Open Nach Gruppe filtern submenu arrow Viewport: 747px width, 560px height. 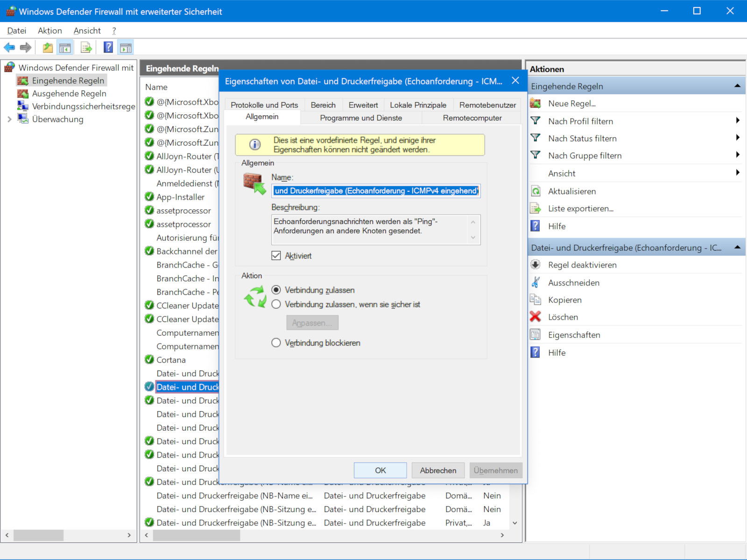[x=738, y=155]
